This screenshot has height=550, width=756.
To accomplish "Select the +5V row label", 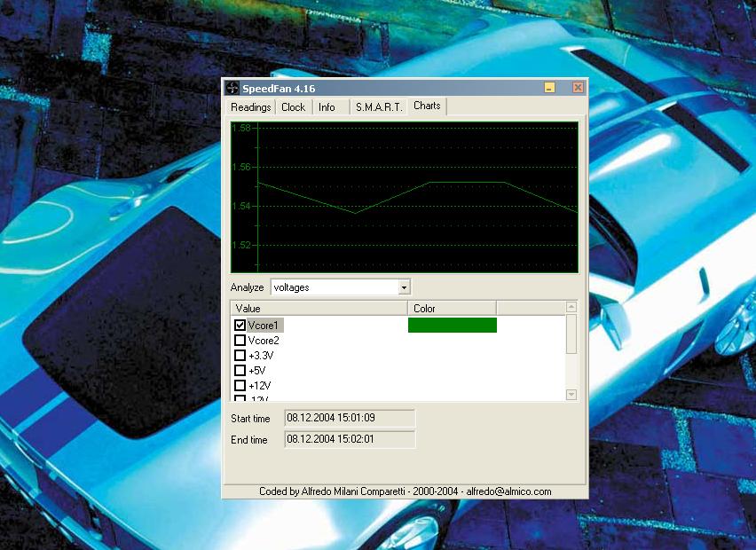I will (x=257, y=370).
